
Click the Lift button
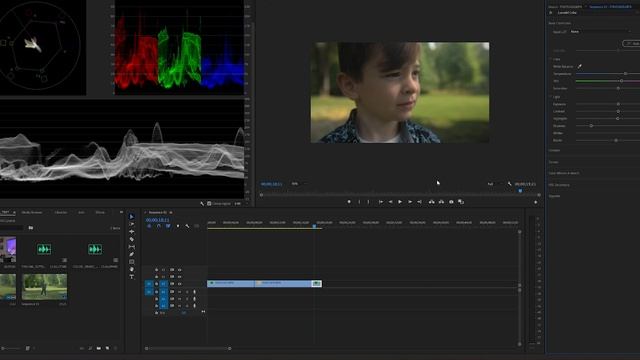(x=431, y=202)
